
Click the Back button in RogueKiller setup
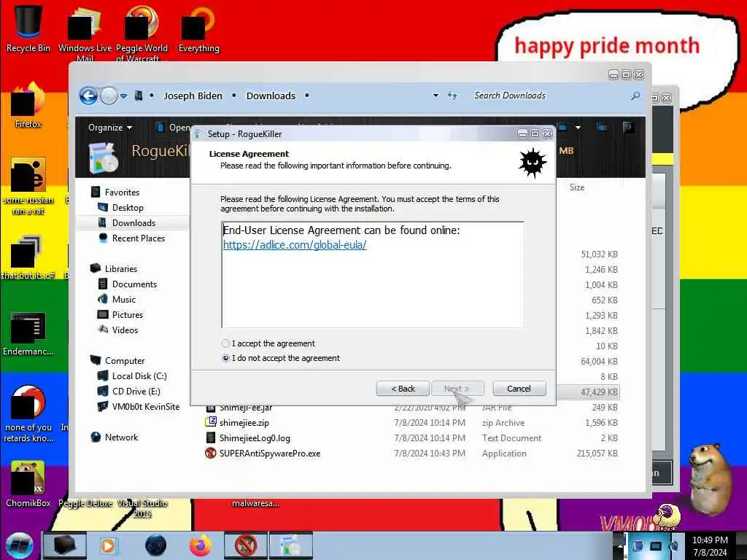pos(403,389)
